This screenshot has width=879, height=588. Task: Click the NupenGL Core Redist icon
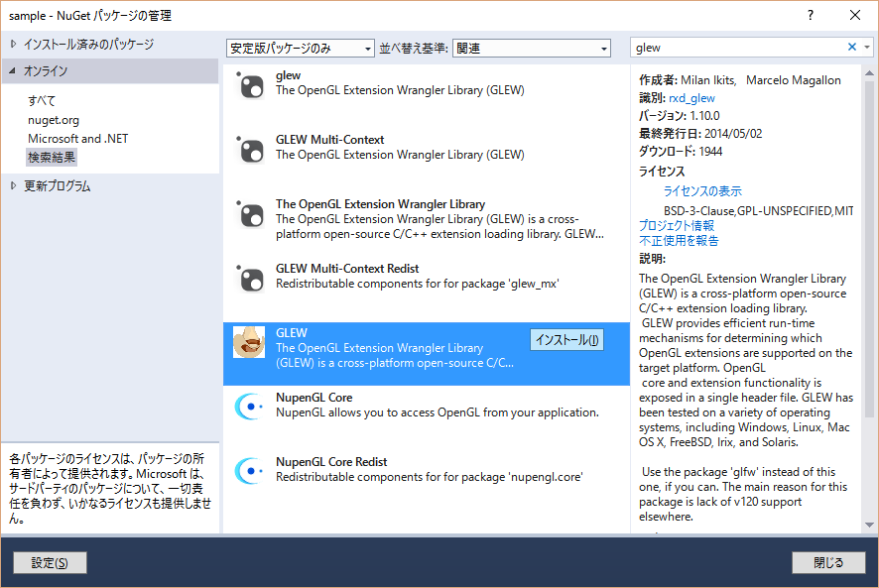(249, 471)
